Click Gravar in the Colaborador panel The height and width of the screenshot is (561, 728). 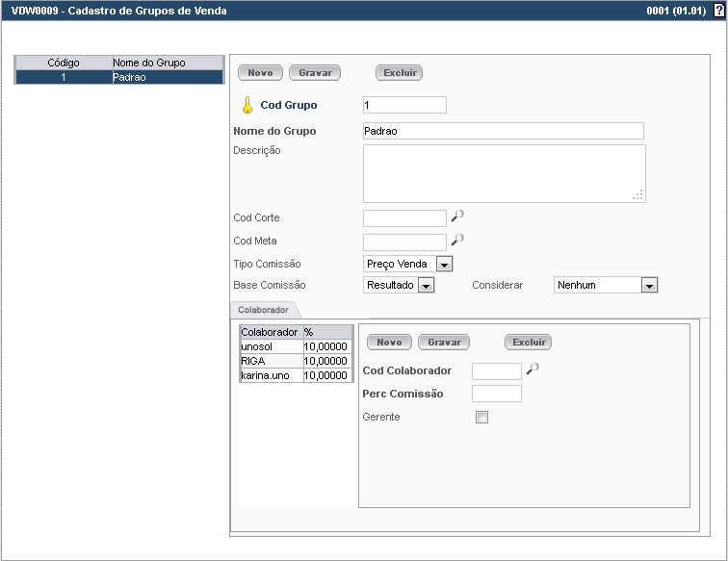coord(444,343)
